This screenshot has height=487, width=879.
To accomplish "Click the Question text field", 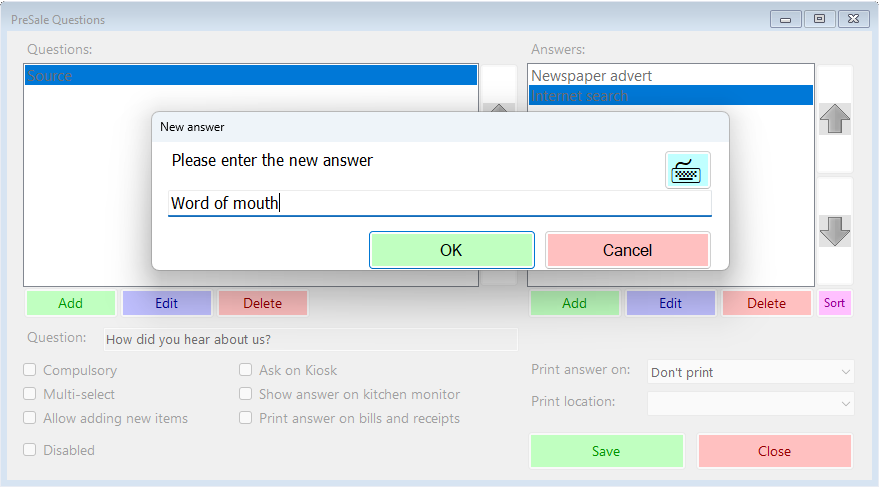I will point(310,340).
